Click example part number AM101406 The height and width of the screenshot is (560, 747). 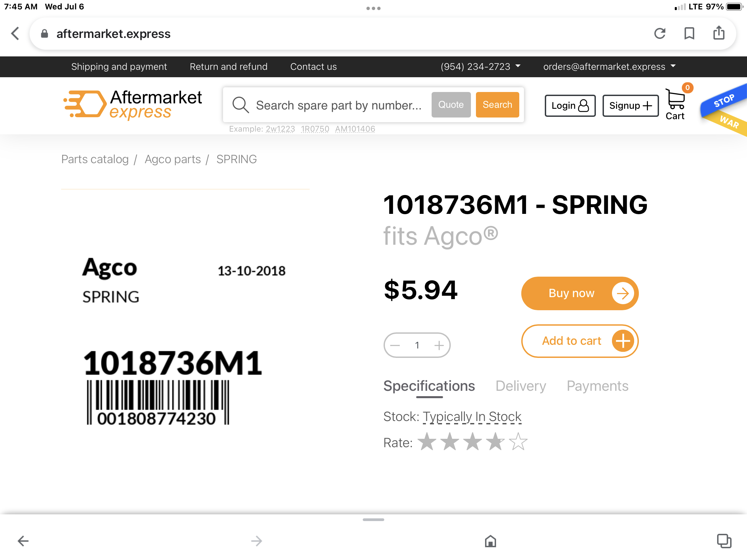[x=355, y=129]
